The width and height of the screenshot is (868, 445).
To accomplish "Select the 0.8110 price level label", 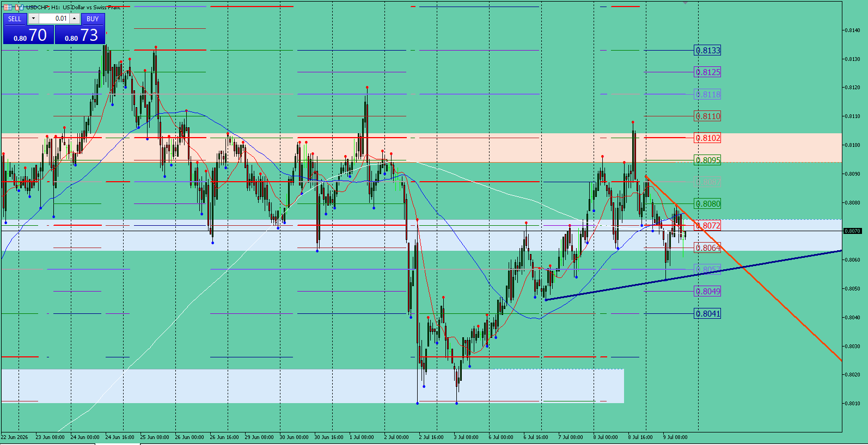I will [707, 116].
